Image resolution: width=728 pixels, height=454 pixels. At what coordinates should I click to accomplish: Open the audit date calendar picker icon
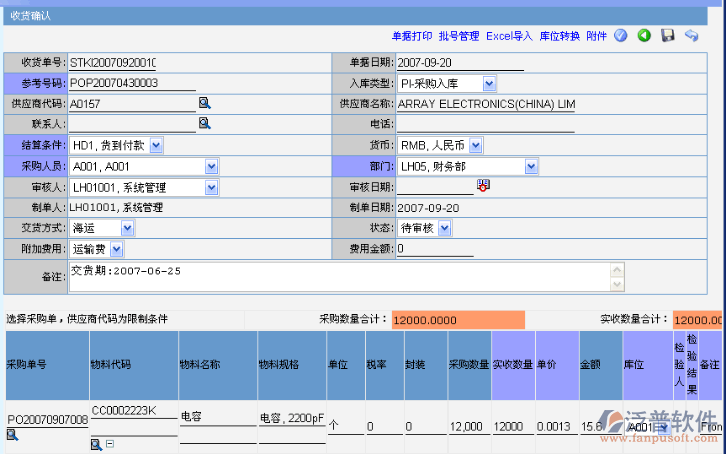[x=484, y=186]
